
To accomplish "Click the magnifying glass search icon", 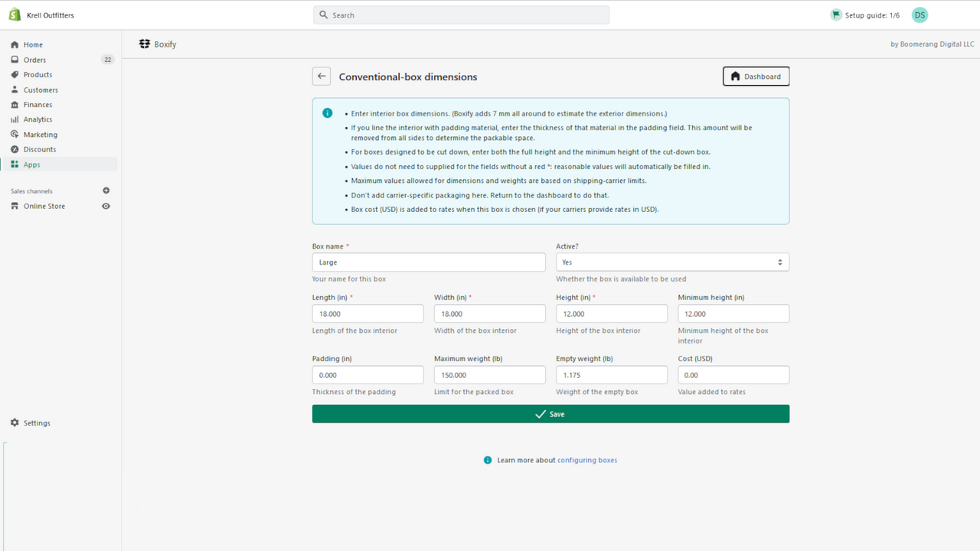I will (324, 15).
